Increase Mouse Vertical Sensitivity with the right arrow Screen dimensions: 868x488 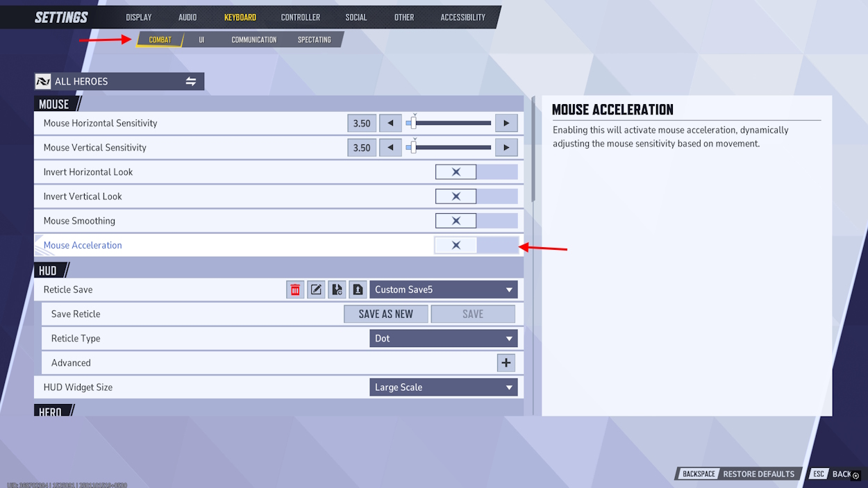(506, 148)
